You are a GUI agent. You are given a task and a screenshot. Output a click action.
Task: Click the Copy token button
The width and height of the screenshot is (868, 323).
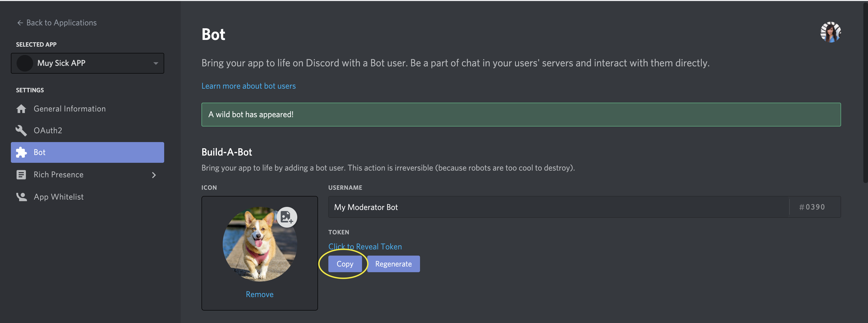tap(344, 264)
